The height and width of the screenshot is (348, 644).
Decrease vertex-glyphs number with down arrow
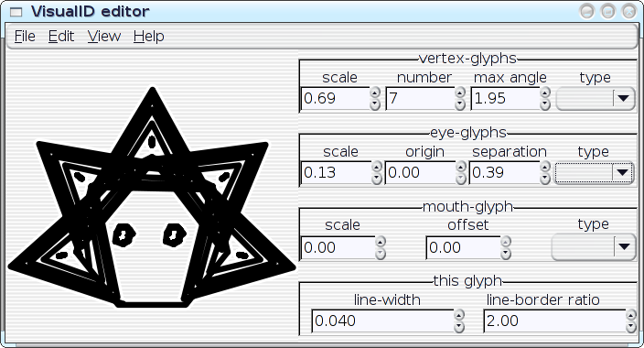point(460,104)
